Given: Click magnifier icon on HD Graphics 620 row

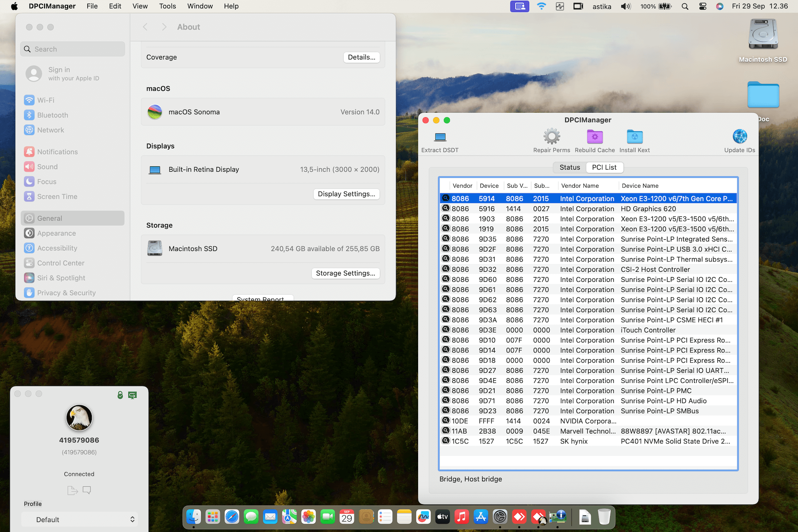Looking at the screenshot, I should (446, 208).
